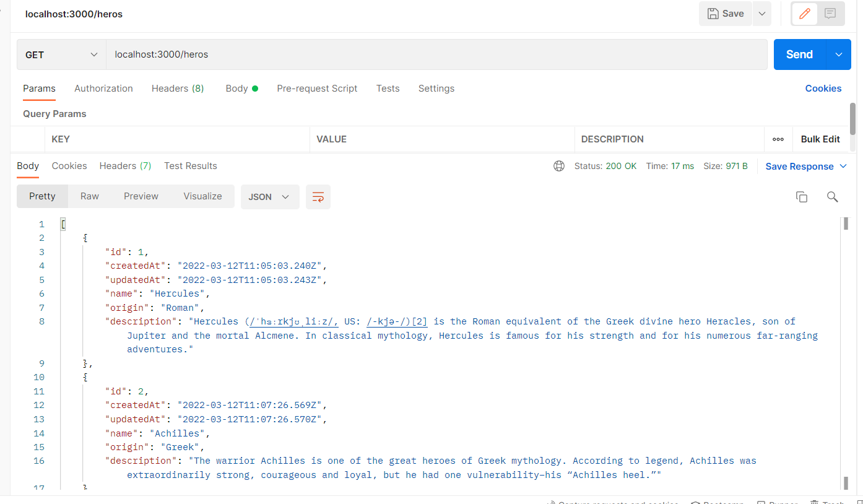Expand the Send button dropdown arrow

pyautogui.click(x=839, y=54)
